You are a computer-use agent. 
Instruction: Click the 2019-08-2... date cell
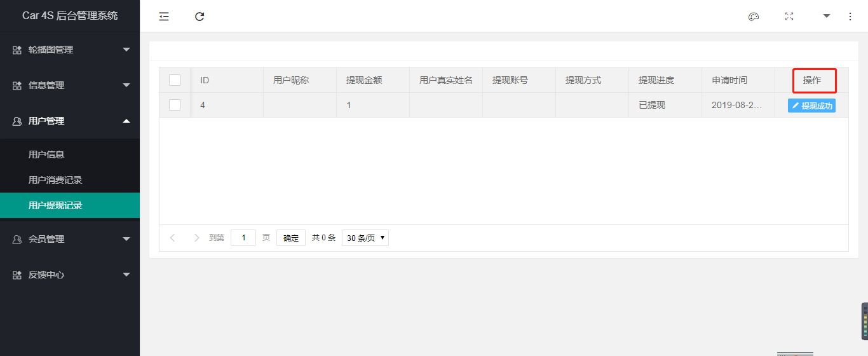(x=738, y=105)
